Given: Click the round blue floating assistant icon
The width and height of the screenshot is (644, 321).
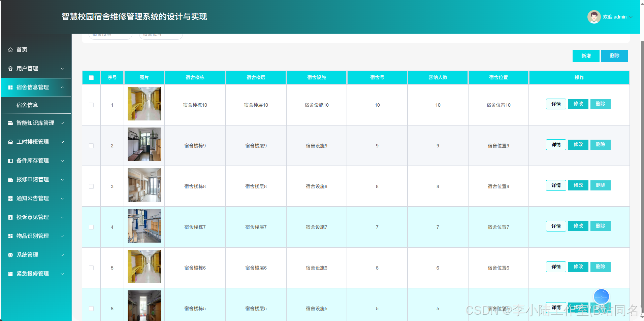Looking at the screenshot, I should [x=601, y=297].
